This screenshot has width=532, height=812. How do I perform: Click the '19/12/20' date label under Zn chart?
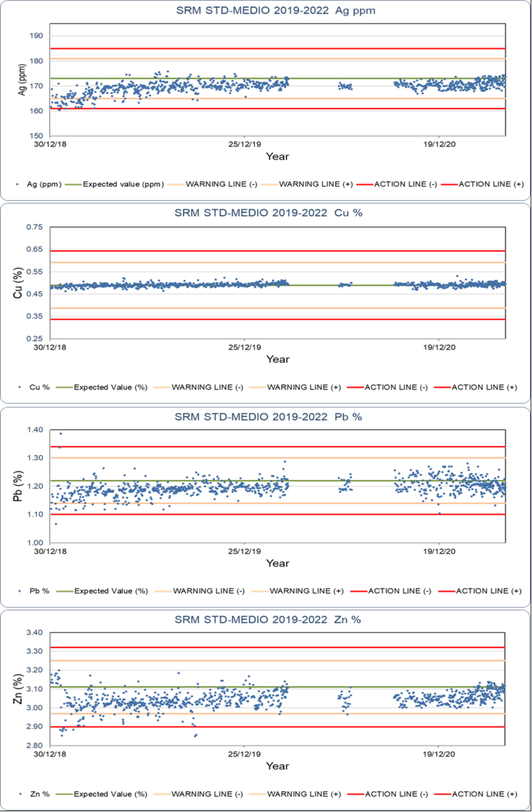tap(439, 754)
